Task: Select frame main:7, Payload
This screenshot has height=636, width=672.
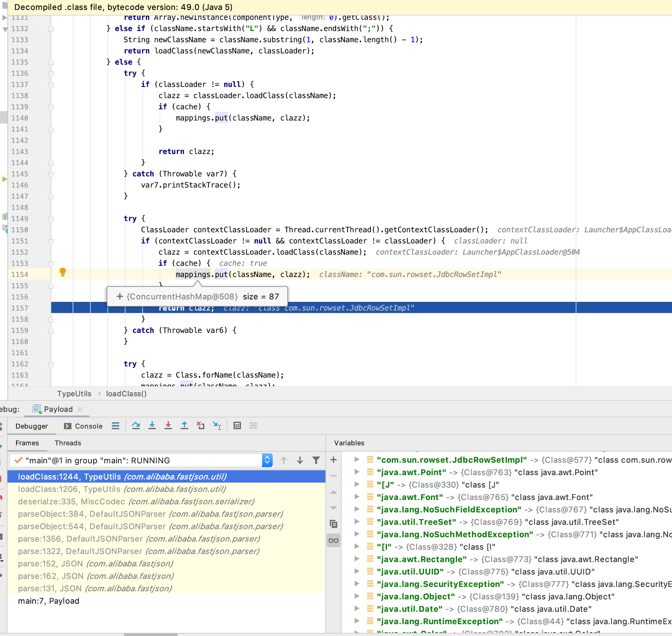Action: [x=166, y=601]
